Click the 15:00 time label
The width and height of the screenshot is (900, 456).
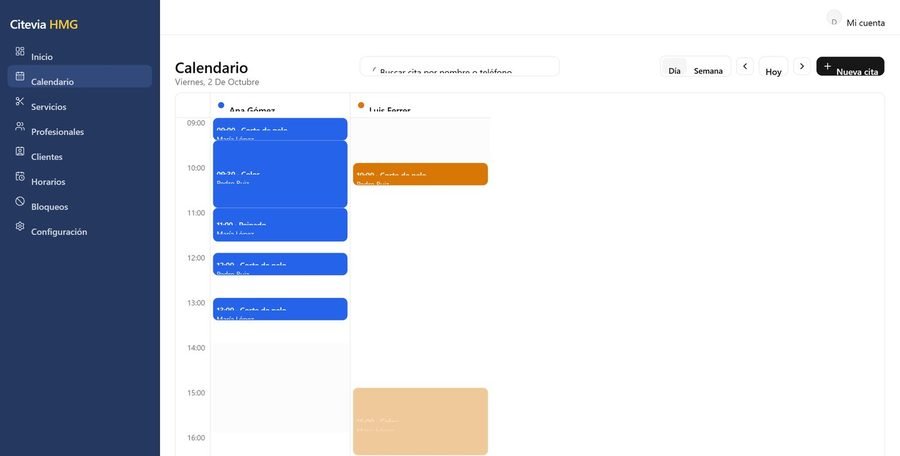(x=196, y=393)
